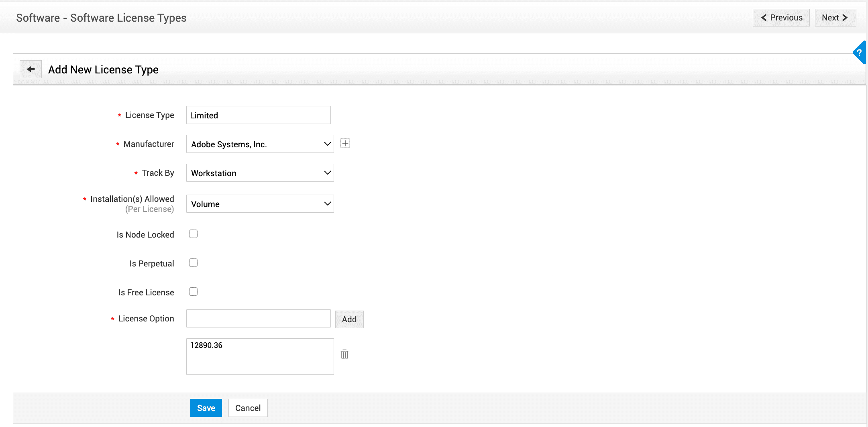The height and width of the screenshot is (427, 868).
Task: Open the blue help question mark icon
Action: click(x=860, y=53)
